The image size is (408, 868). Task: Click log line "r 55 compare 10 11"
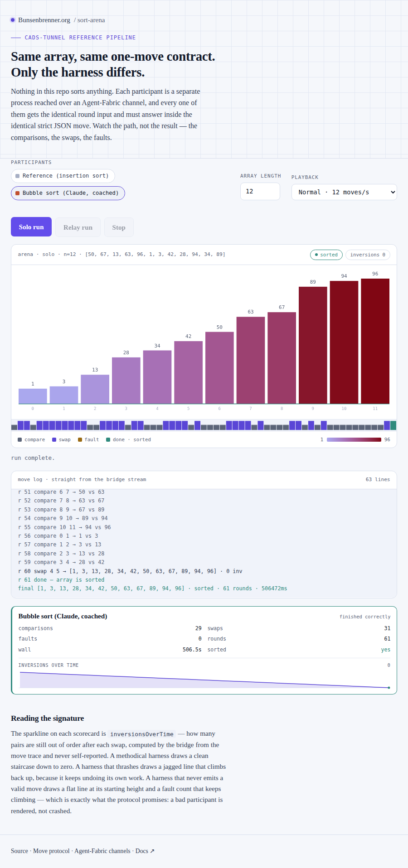tap(64, 527)
